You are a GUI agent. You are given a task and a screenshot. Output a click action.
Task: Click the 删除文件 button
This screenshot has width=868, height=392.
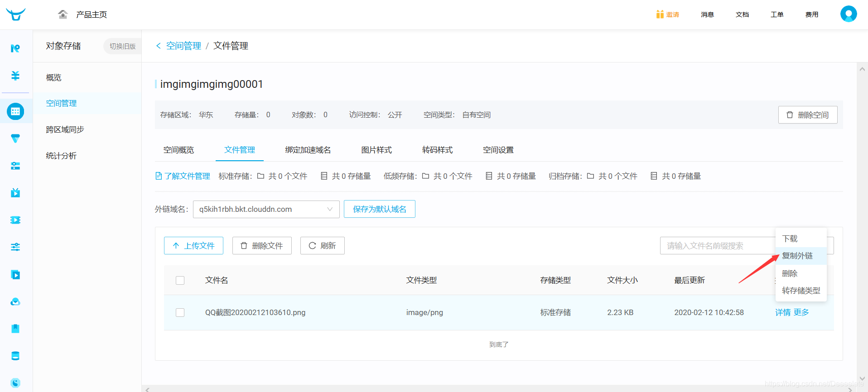[262, 245]
